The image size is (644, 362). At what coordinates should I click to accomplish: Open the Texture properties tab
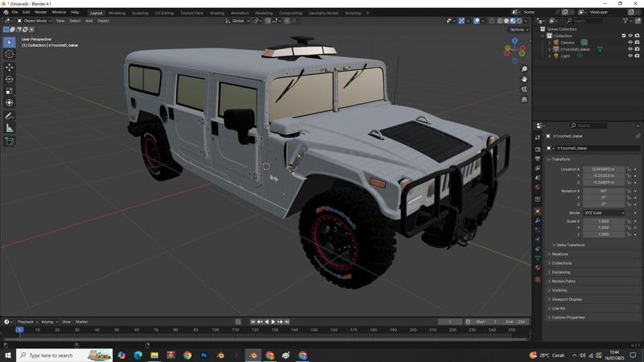[538, 279]
